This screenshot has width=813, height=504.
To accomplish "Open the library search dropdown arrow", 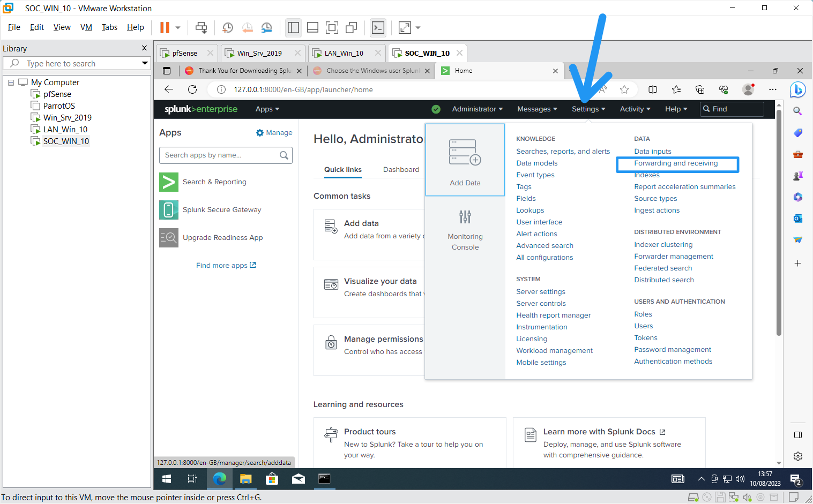I will point(145,63).
